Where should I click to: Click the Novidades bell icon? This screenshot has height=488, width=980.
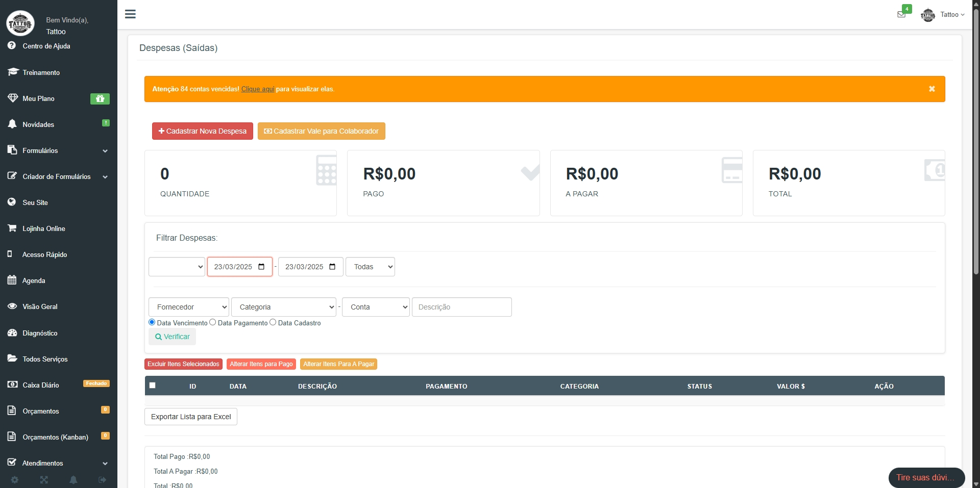coord(12,124)
